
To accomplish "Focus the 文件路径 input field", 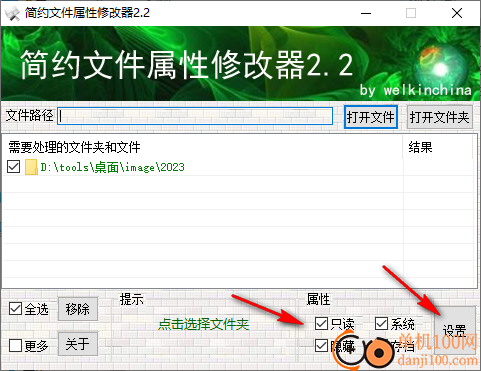I will [x=195, y=116].
